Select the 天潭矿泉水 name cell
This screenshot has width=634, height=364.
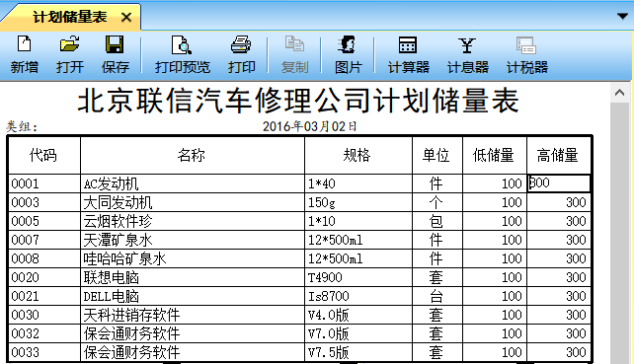click(192, 240)
